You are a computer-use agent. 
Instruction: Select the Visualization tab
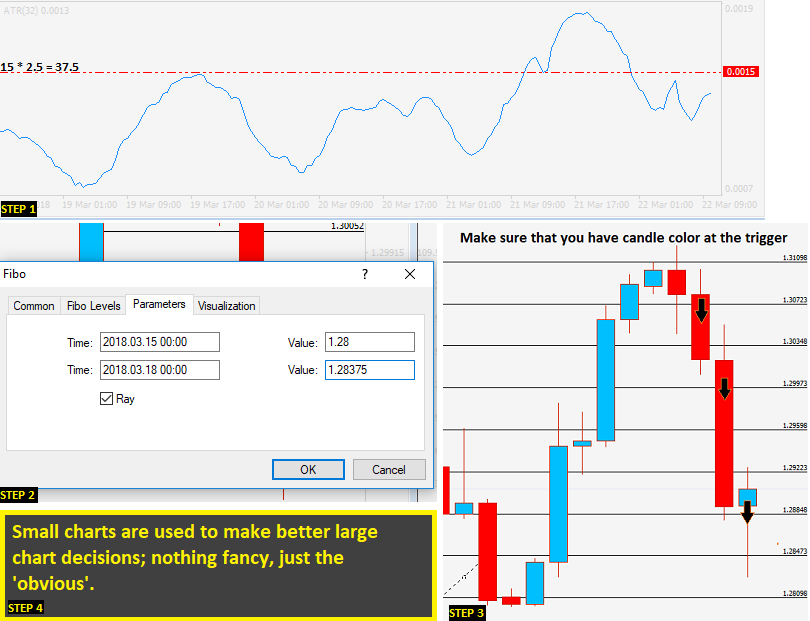click(226, 306)
